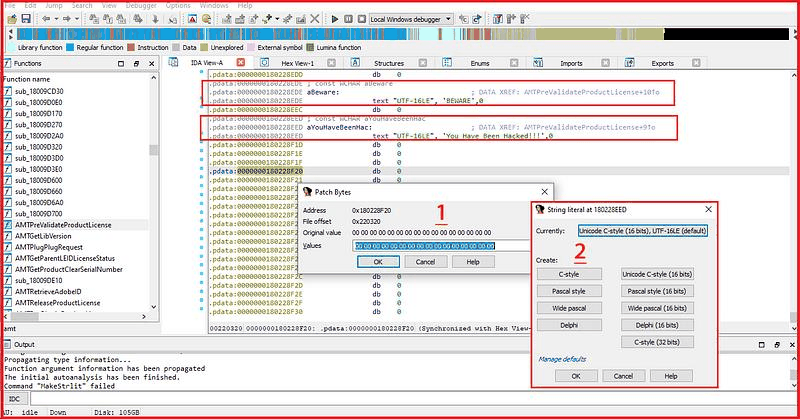Click the Wide pascal (16 bits) button

pos(657,308)
